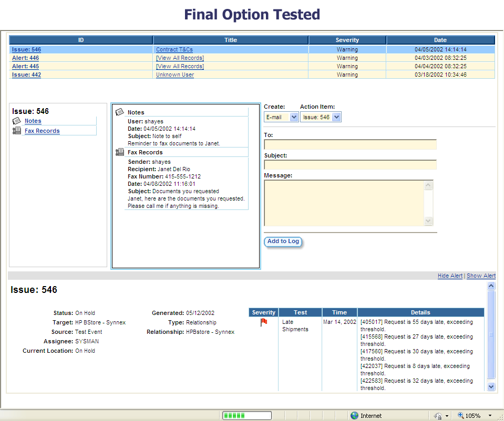
Task: Click the red severity flag for Late Shipments
Action: click(x=263, y=322)
